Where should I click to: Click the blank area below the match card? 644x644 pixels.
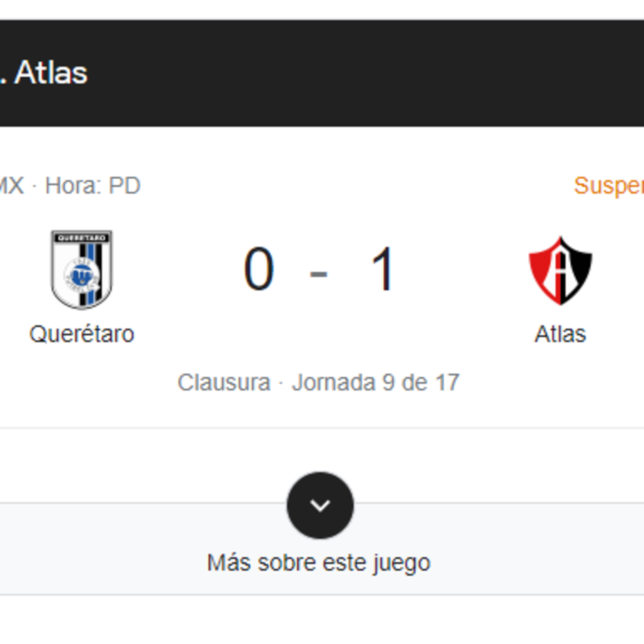point(320,620)
